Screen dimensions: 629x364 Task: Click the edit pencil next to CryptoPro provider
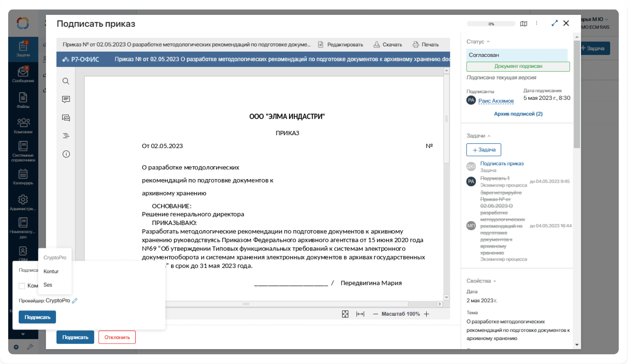(75, 301)
